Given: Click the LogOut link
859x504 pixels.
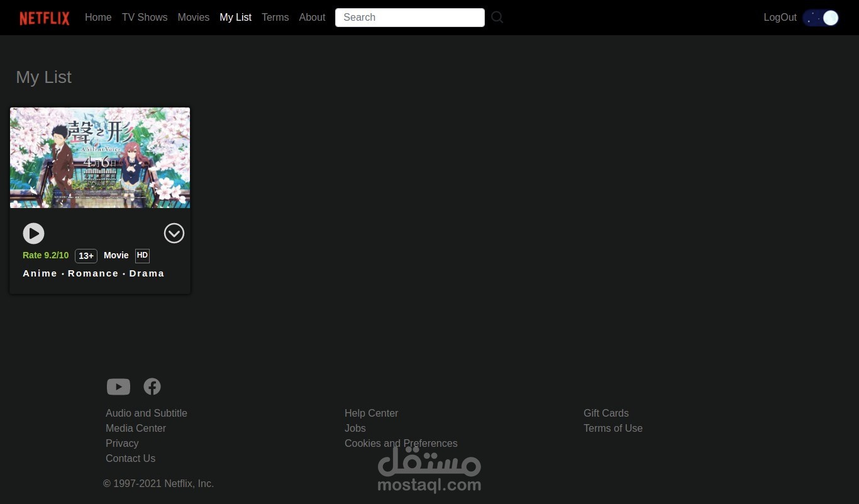Looking at the screenshot, I should tap(780, 18).
